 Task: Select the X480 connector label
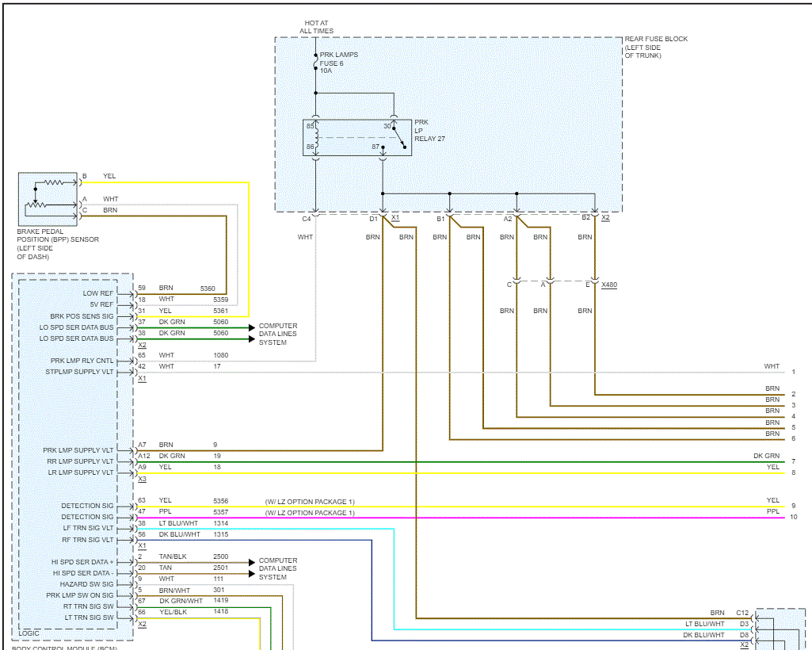(x=609, y=284)
